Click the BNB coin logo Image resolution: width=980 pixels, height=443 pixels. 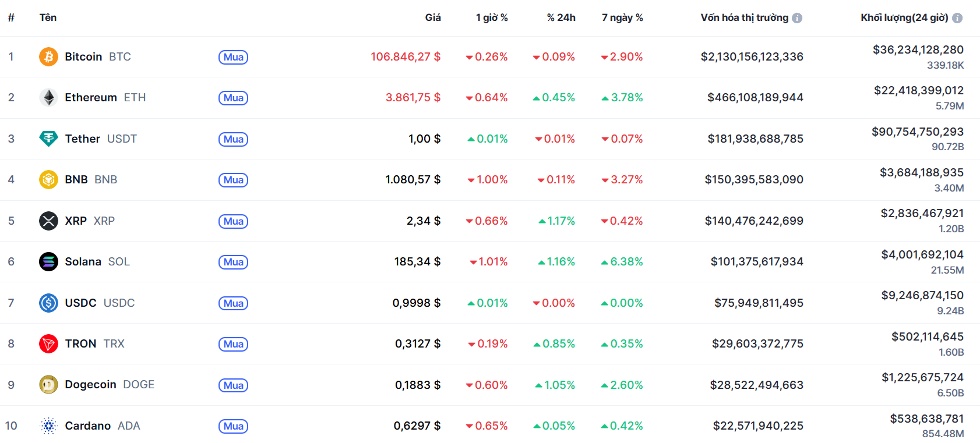(48, 179)
